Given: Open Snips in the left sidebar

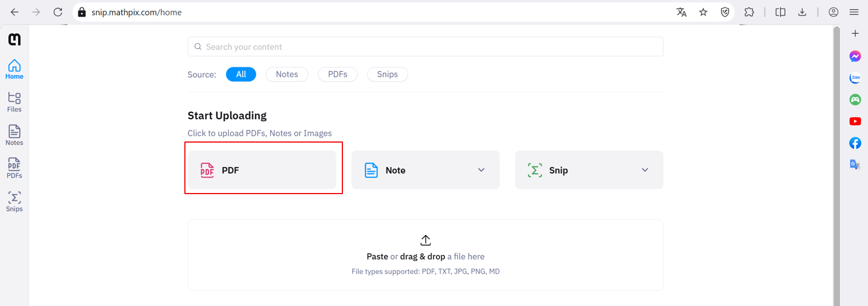Looking at the screenshot, I should (x=14, y=201).
